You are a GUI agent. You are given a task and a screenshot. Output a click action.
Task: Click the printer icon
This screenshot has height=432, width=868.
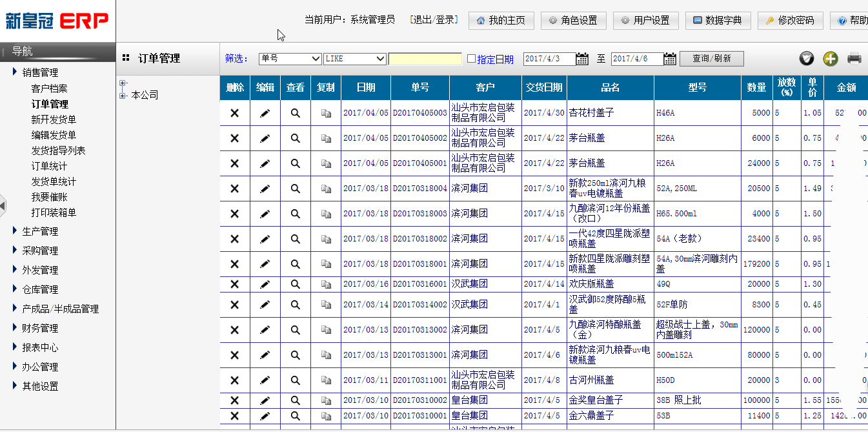tap(854, 59)
